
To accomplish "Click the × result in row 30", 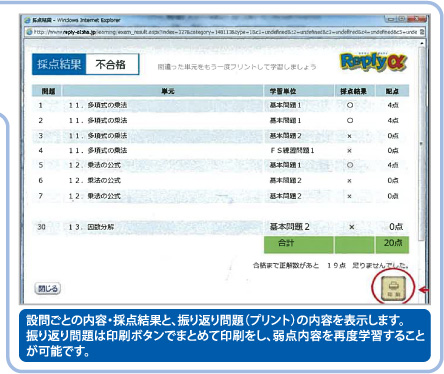I will point(351,227).
